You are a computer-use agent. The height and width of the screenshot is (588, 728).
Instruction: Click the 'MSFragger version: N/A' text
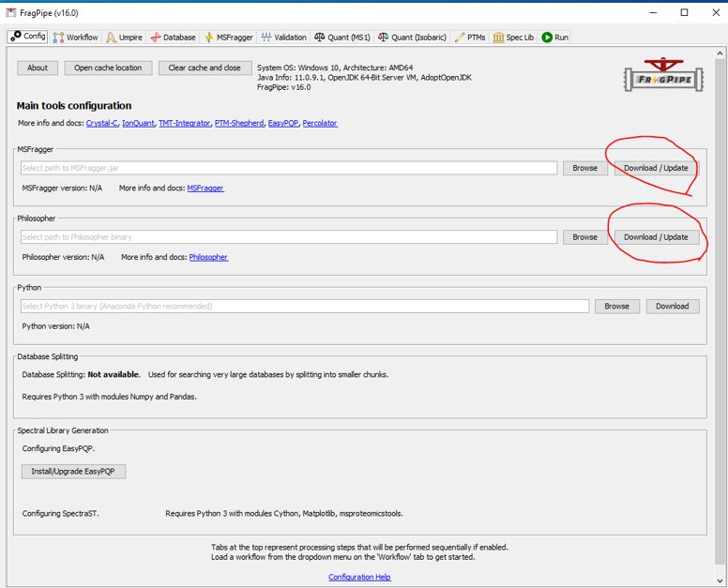62,188
